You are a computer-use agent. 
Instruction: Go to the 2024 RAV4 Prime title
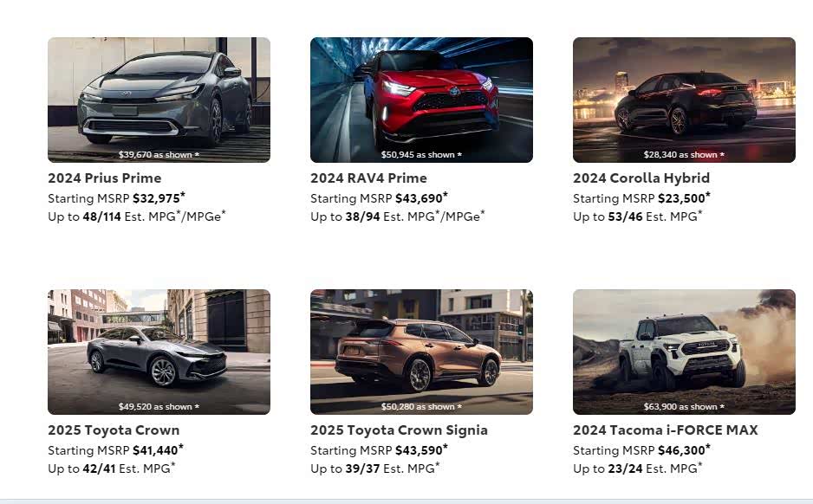368,178
